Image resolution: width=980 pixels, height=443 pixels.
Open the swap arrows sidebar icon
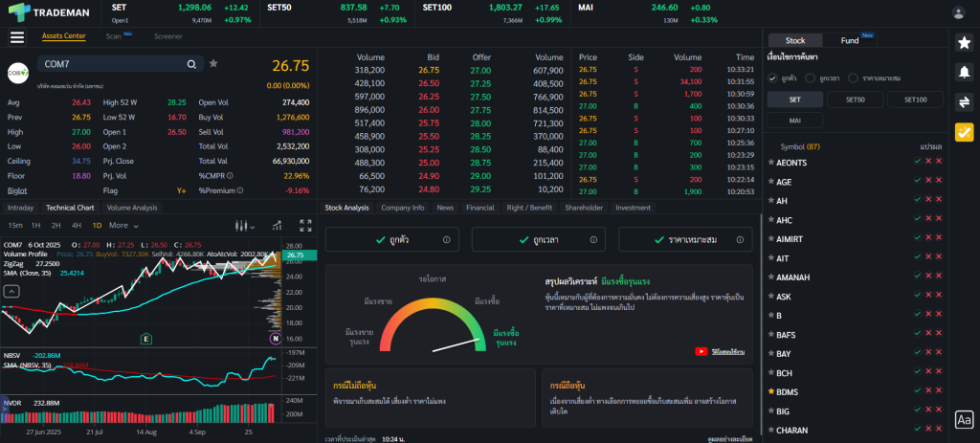point(964,102)
